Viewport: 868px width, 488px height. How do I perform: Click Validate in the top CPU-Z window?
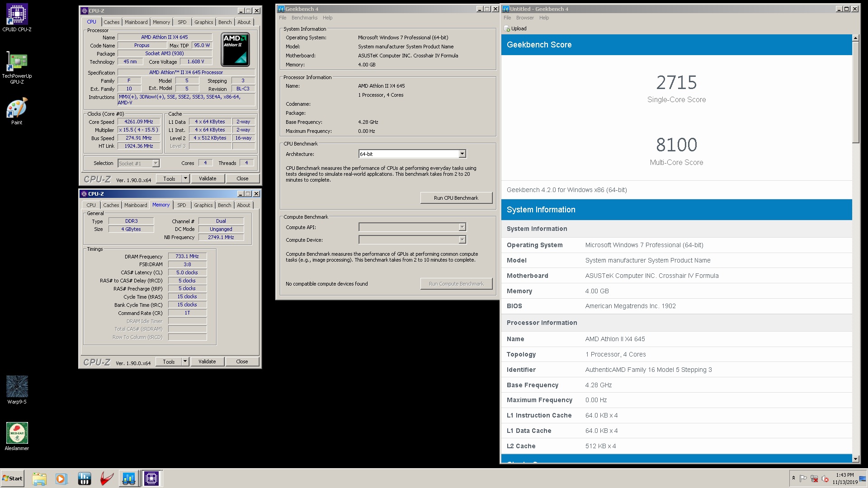pyautogui.click(x=208, y=179)
